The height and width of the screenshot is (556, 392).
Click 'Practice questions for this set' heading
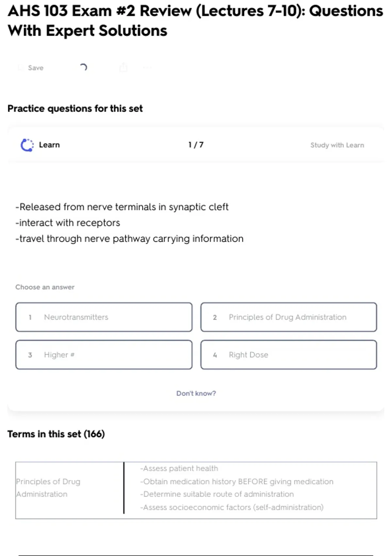[75, 108]
